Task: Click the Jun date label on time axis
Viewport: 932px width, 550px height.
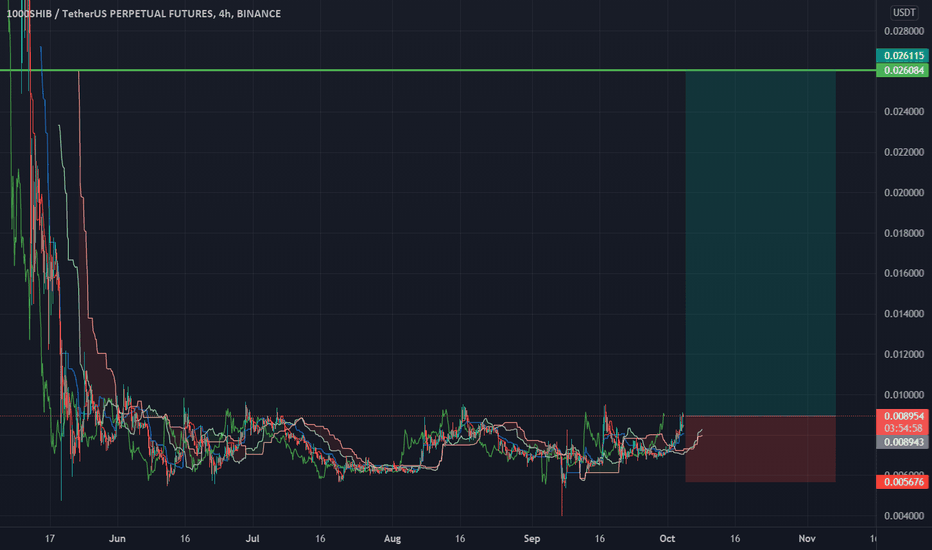Action: [117, 538]
